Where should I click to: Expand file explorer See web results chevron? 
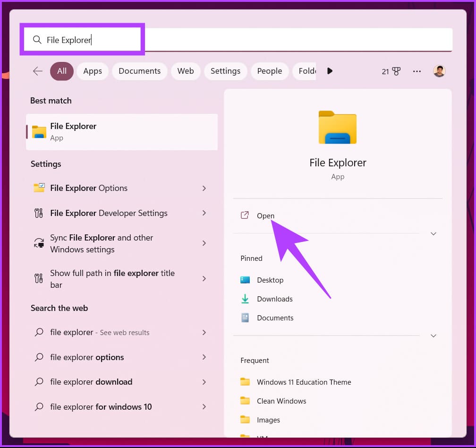204,333
